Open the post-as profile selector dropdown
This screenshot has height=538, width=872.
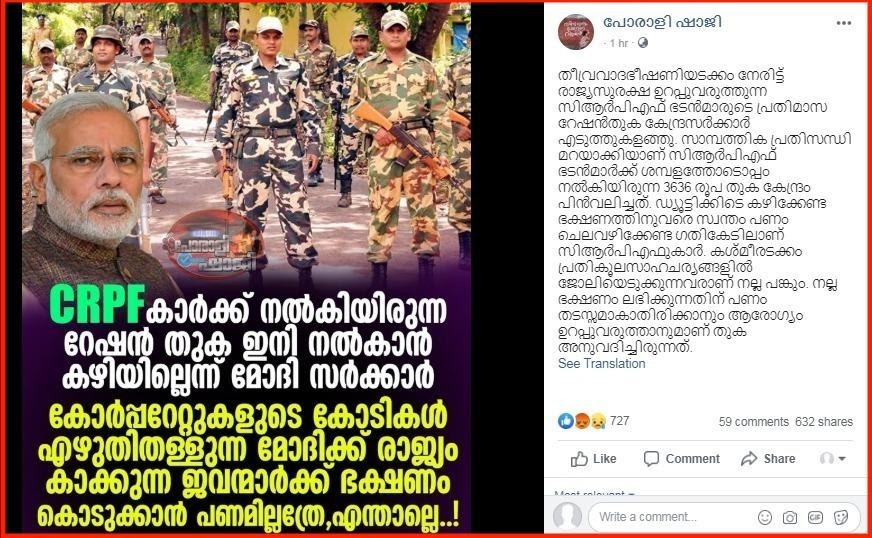[833, 458]
